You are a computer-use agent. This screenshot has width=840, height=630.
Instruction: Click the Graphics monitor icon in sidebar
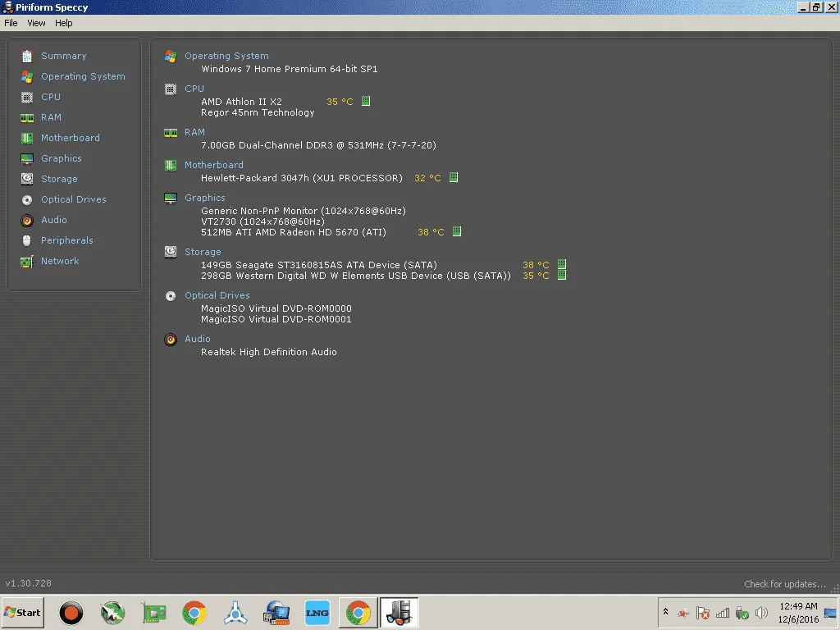27,158
